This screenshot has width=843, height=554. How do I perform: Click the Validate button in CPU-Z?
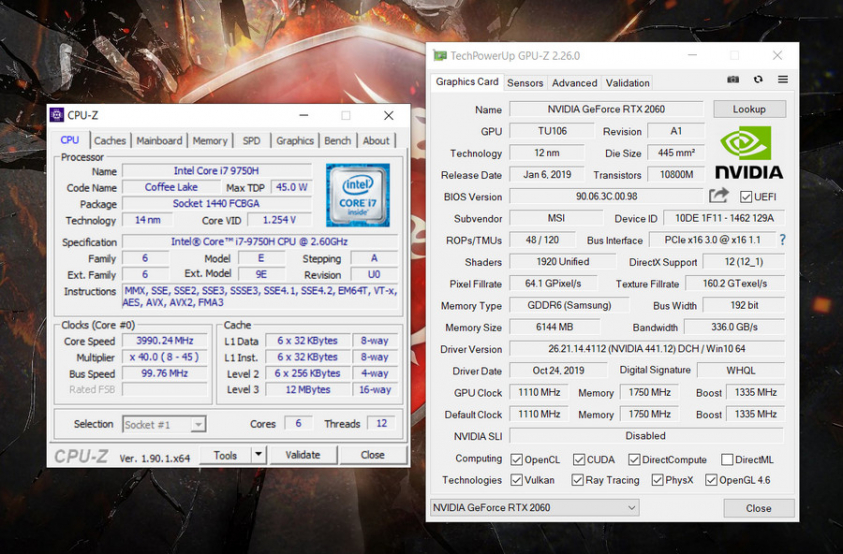(302, 455)
